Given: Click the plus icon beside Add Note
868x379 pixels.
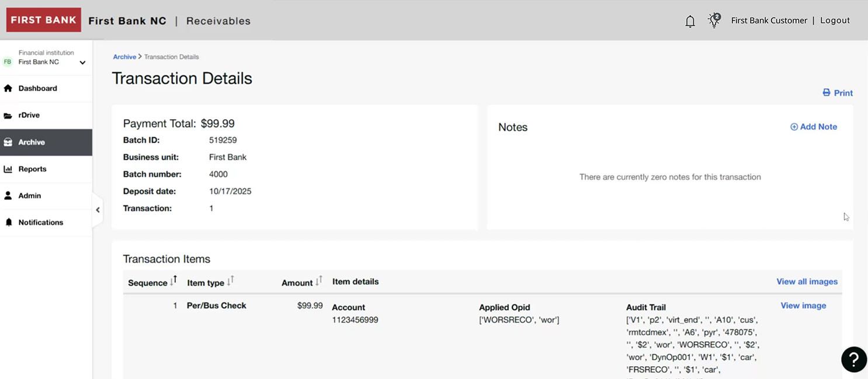Looking at the screenshot, I should [x=794, y=127].
